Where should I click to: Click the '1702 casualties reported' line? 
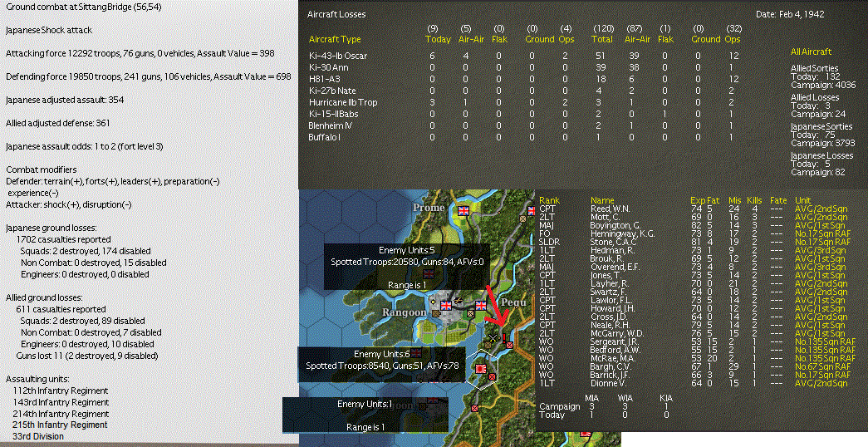pyautogui.click(x=64, y=239)
